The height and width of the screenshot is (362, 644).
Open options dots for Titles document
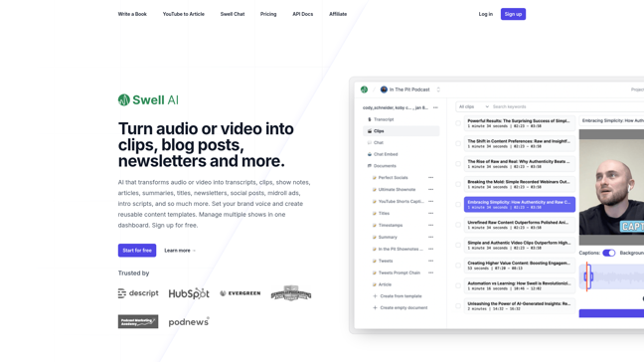pyautogui.click(x=431, y=213)
